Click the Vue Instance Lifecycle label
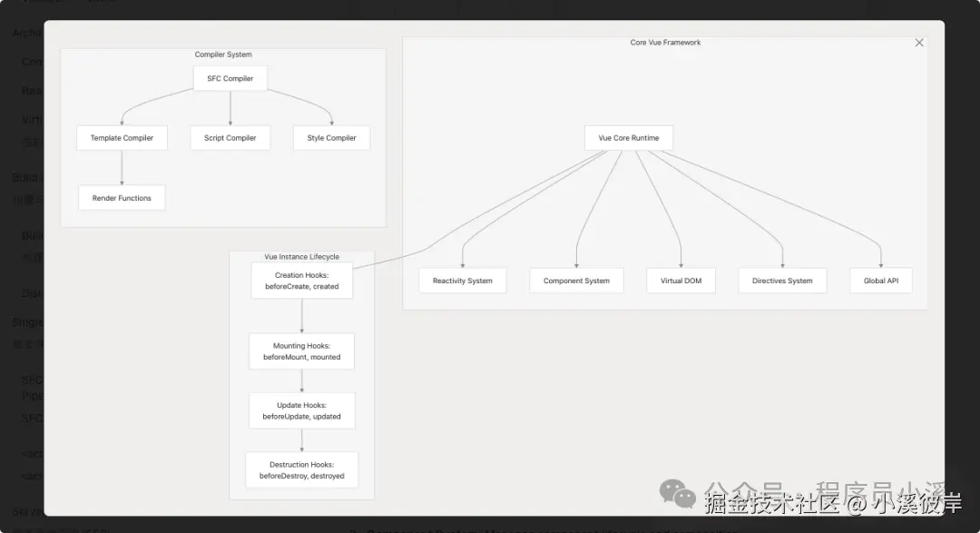 (302, 256)
